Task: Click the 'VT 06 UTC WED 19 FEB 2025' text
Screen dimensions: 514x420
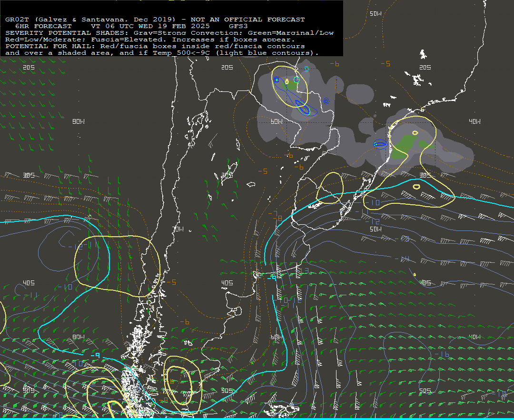Action: [150, 26]
